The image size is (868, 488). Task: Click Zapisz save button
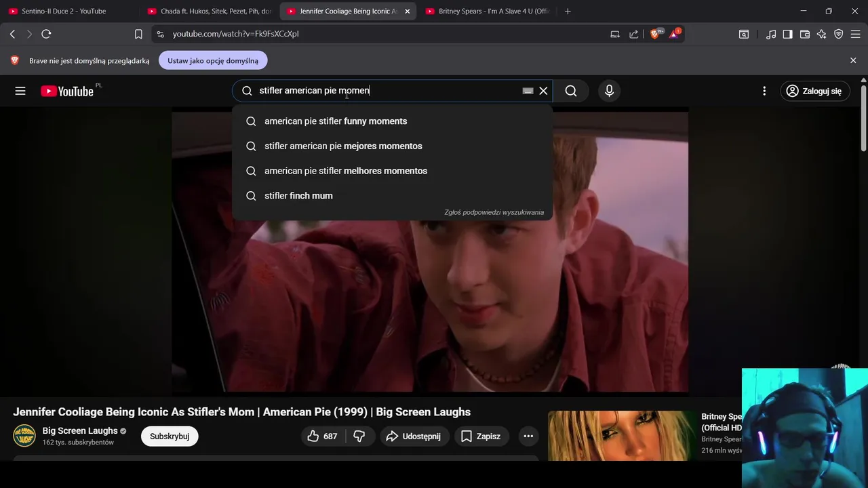click(x=481, y=436)
